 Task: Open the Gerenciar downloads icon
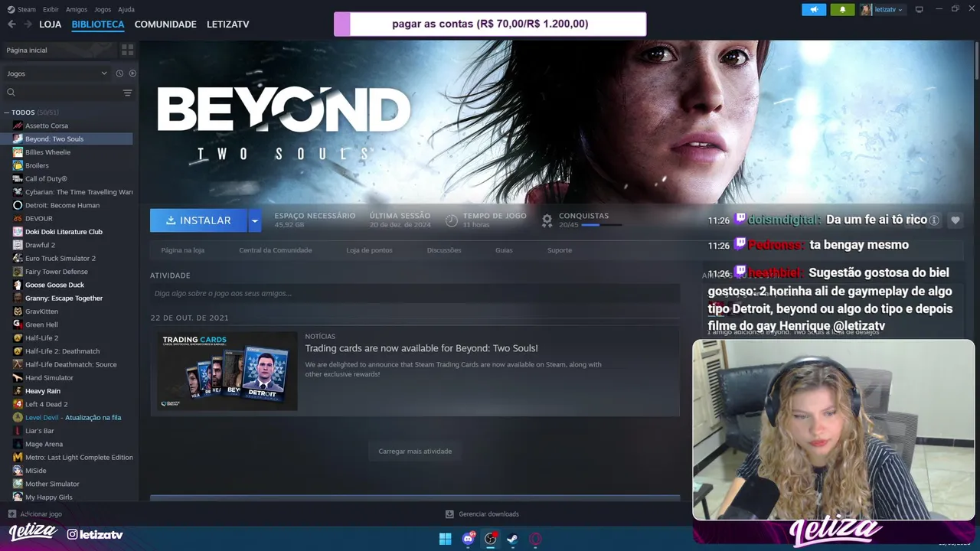(449, 514)
